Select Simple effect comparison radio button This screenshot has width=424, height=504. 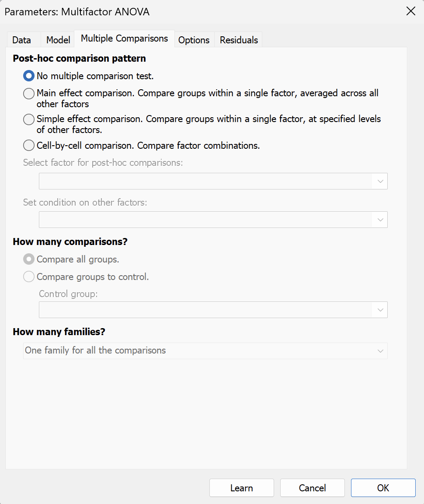click(29, 119)
